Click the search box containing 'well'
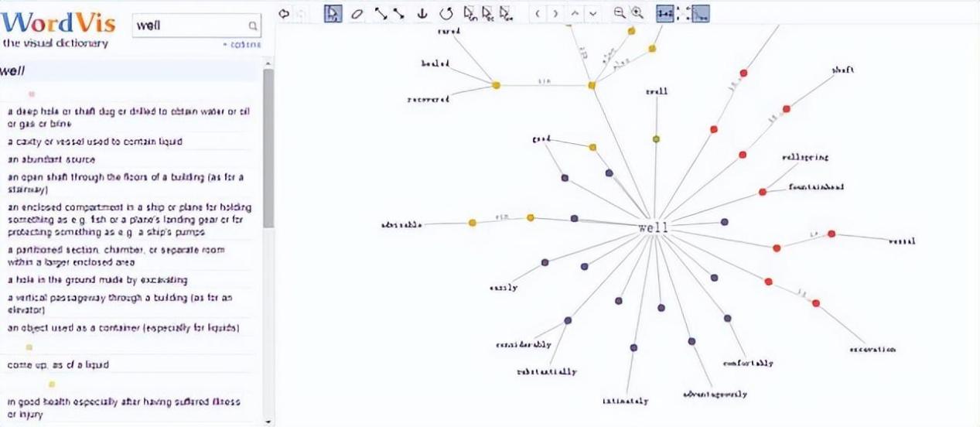Image resolution: width=980 pixels, height=427 pixels. pos(196,26)
